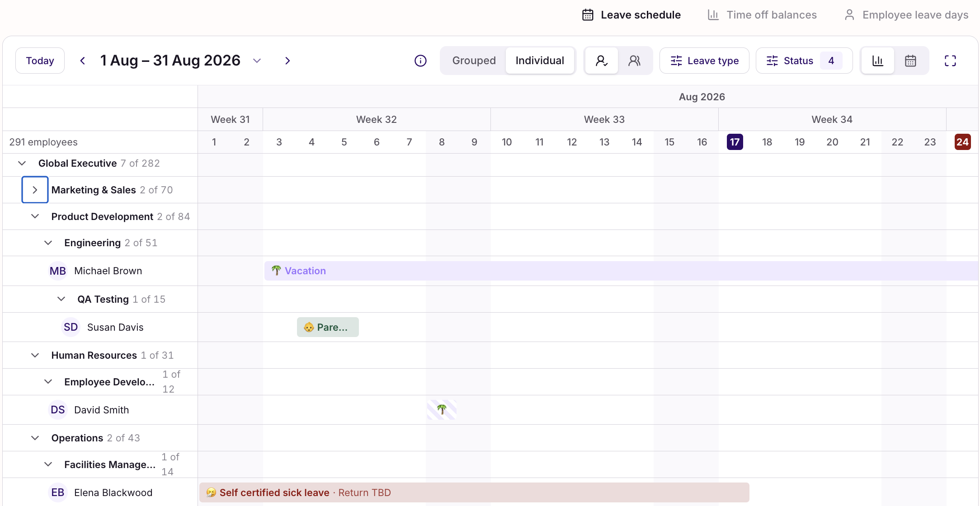Screen dimensions: 980x506
Task: Open David Smith's striped vacation block
Action: [x=442, y=410]
